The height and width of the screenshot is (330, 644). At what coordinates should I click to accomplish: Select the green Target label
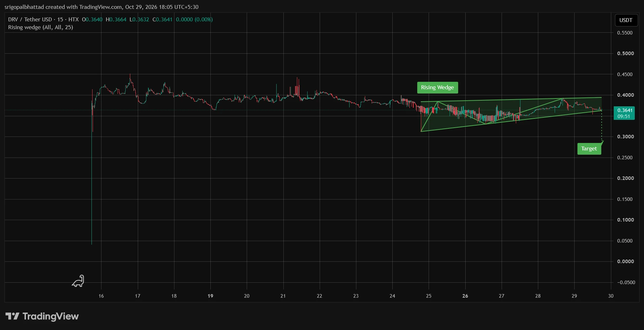589,149
